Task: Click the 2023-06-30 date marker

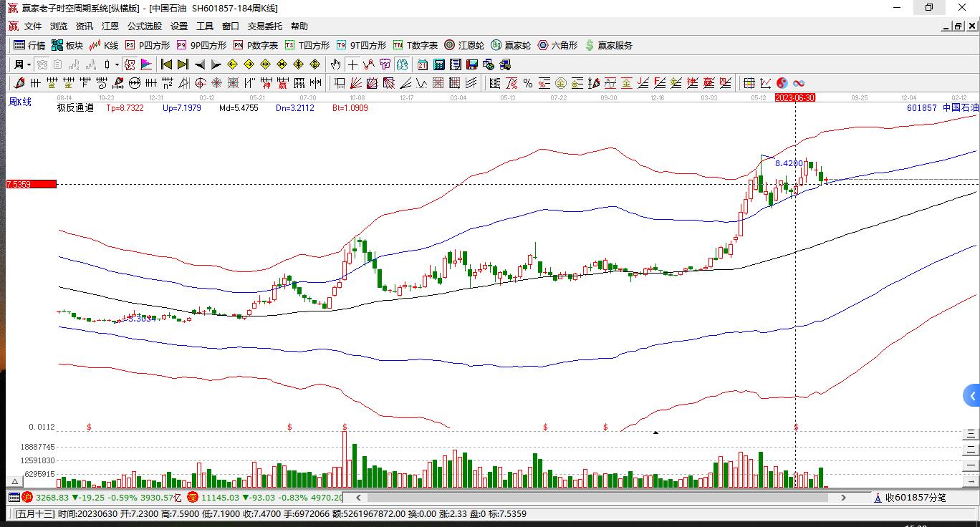Action: coord(795,97)
